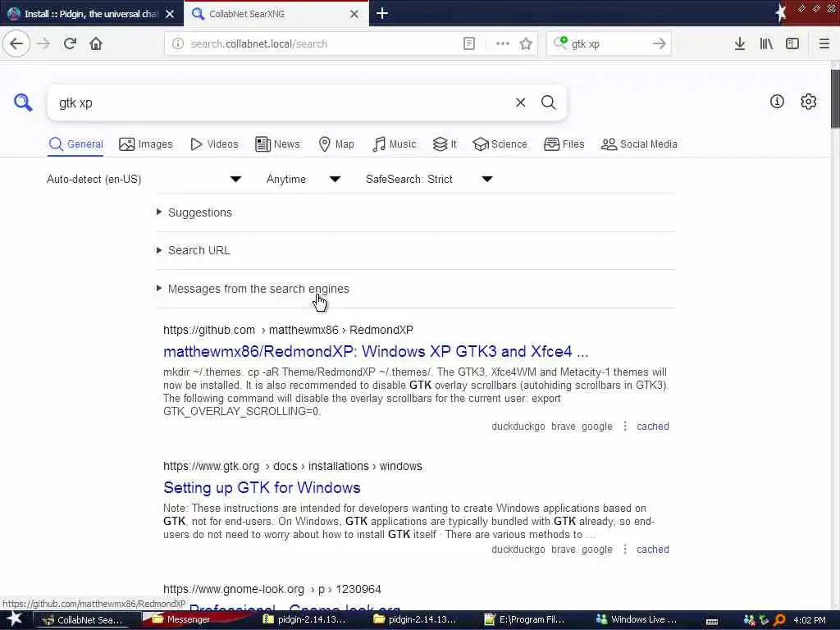Toggle the browser sidebar
This screenshot has width=840, height=630.
(792, 44)
